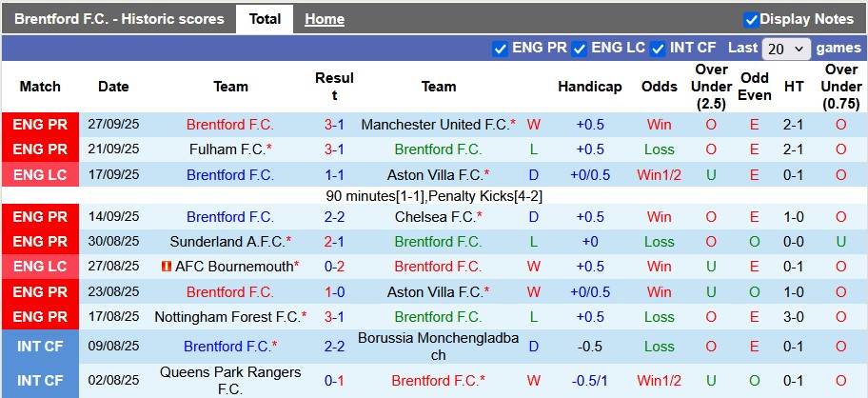The height and width of the screenshot is (398, 868).
Task: Click the ENG LC badge dated 17/09/25
Action: pos(40,175)
